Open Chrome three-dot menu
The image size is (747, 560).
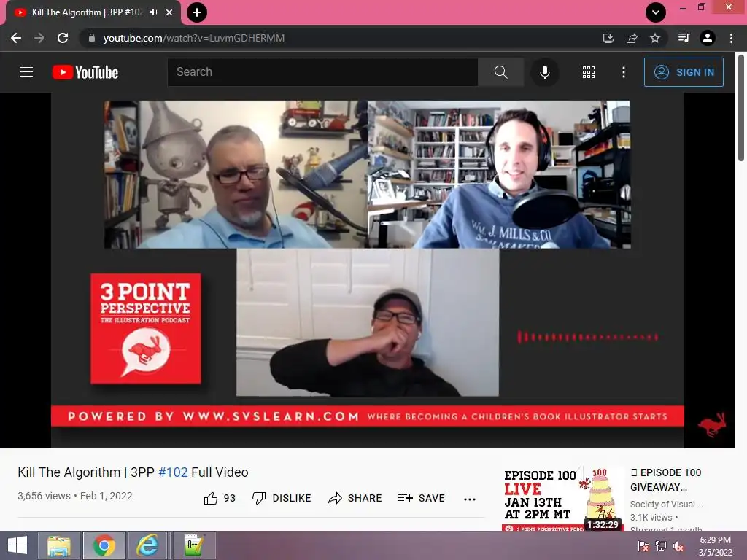pos(731,38)
